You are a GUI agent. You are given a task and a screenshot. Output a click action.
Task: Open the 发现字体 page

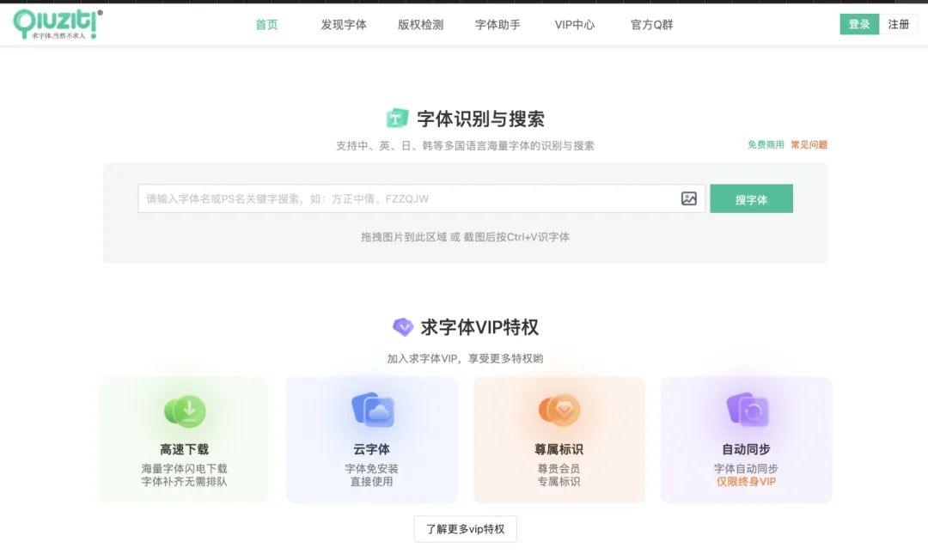click(x=343, y=25)
